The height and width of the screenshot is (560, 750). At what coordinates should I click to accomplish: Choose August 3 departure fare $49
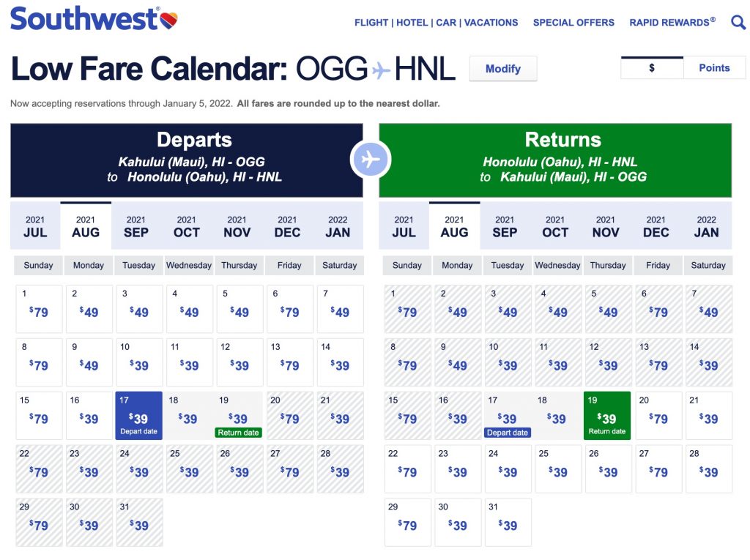[x=139, y=309]
